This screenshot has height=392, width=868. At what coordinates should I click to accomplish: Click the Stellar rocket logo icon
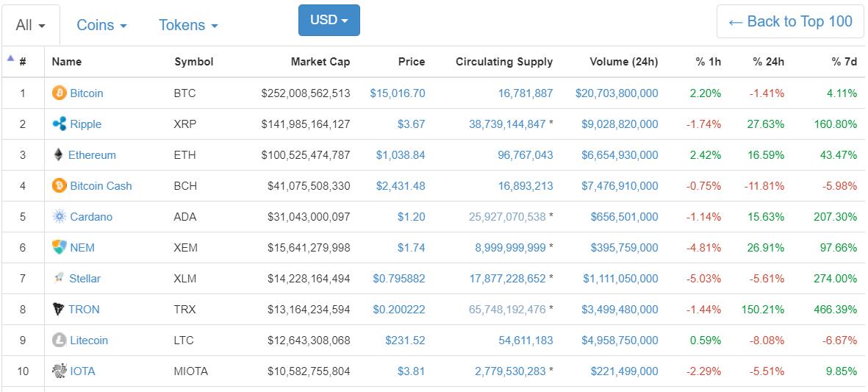tap(58, 279)
